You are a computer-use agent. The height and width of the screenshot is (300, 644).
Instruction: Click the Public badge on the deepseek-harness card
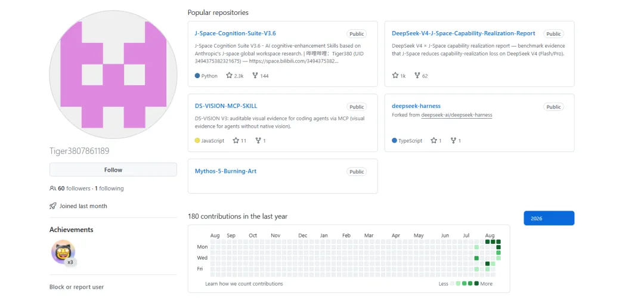[x=553, y=107]
